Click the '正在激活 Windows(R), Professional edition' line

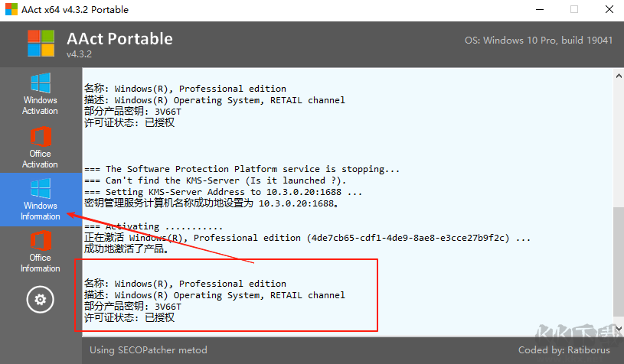click(x=307, y=238)
